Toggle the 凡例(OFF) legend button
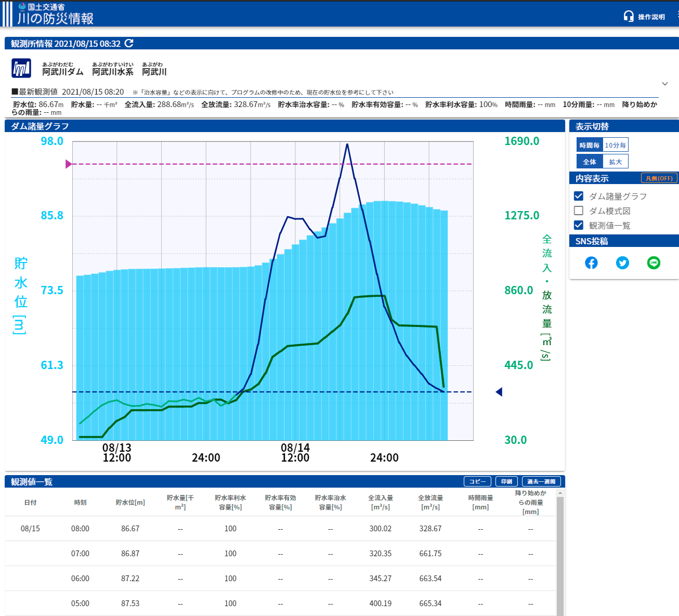This screenshot has width=679, height=616. pos(659,178)
